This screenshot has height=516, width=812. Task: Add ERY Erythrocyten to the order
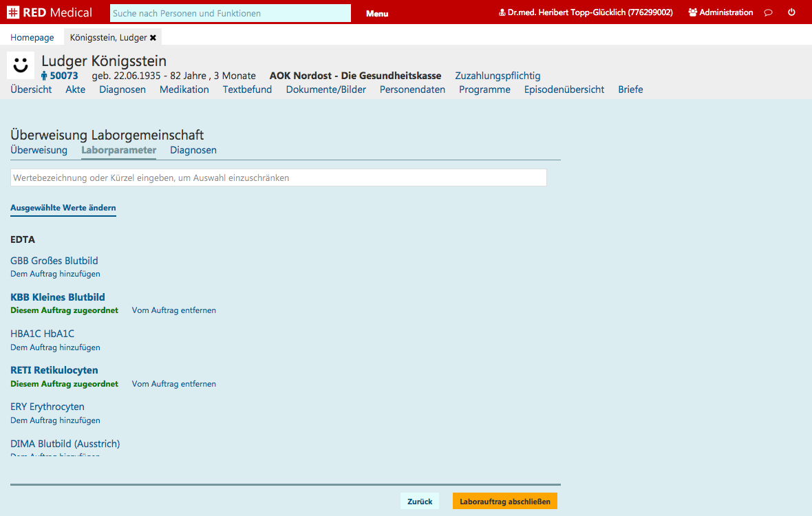pos(56,420)
